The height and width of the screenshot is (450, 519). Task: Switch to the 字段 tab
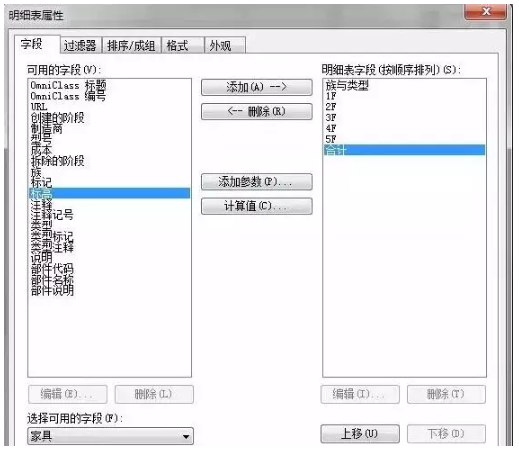click(37, 44)
